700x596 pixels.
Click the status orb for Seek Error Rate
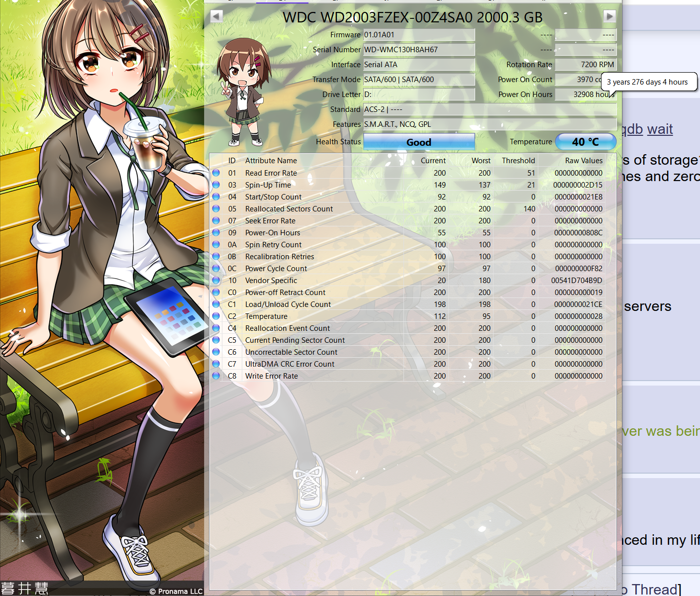pyautogui.click(x=216, y=220)
